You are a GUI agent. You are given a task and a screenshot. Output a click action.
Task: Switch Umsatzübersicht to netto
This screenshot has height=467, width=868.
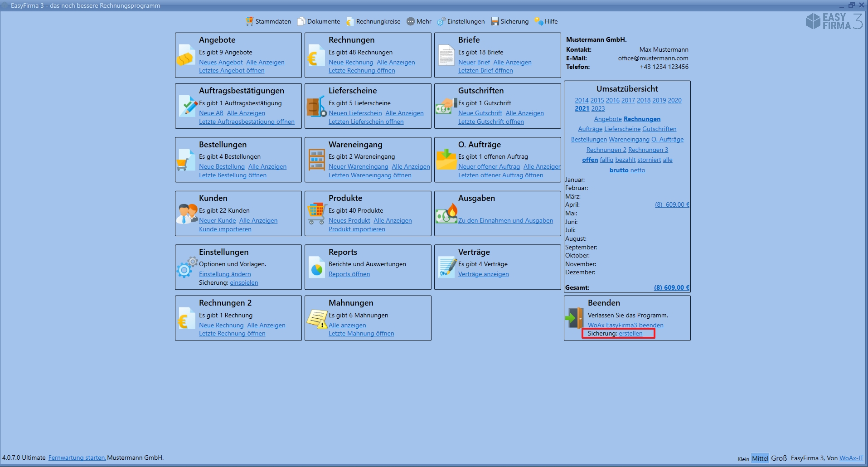[637, 170]
